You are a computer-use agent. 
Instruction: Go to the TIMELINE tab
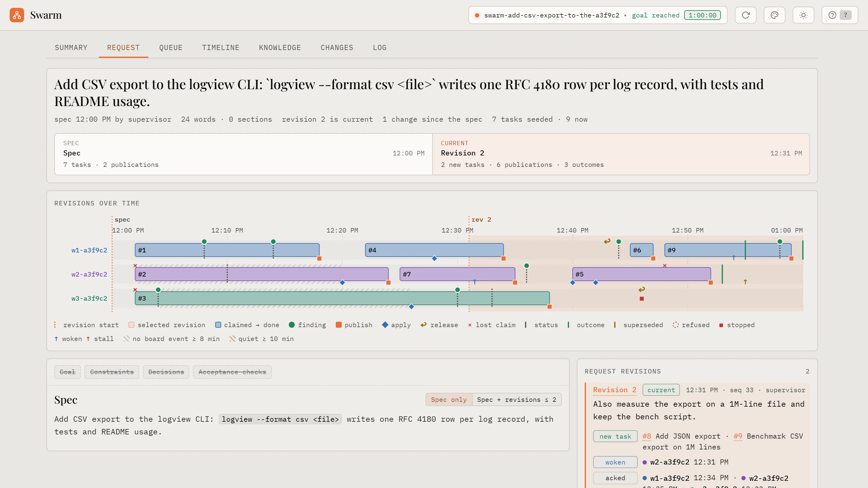click(x=220, y=48)
